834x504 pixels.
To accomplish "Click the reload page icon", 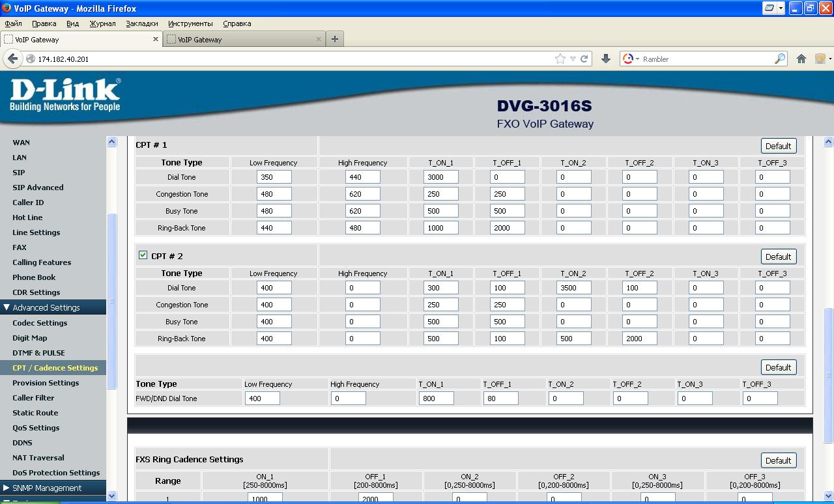I will pos(584,59).
